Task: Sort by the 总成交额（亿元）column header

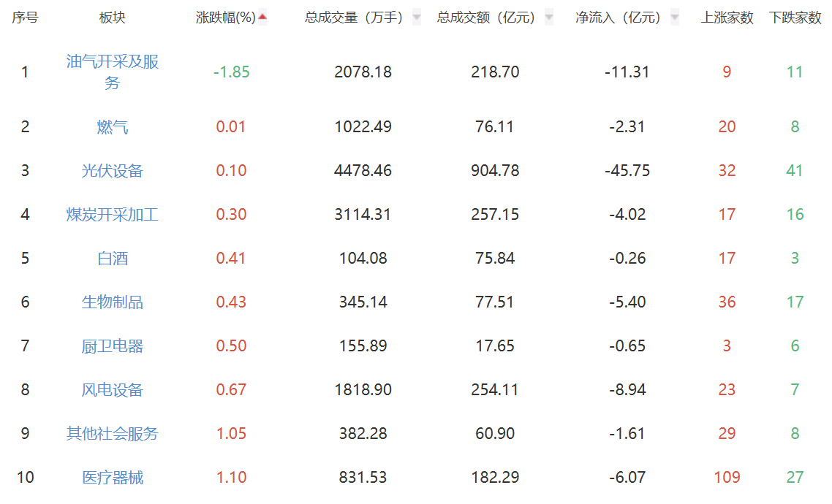Action: pos(486,18)
